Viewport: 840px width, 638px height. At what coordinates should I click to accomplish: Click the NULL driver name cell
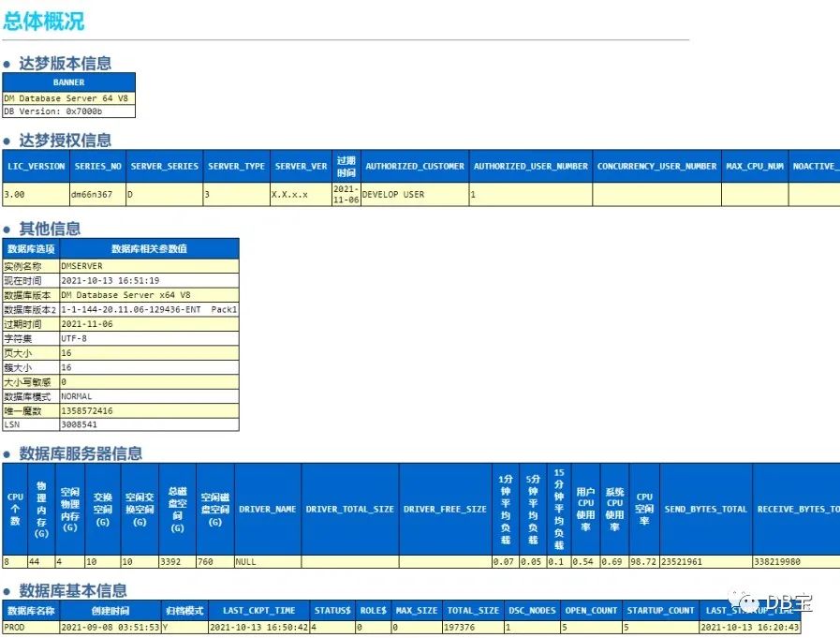click(x=267, y=561)
